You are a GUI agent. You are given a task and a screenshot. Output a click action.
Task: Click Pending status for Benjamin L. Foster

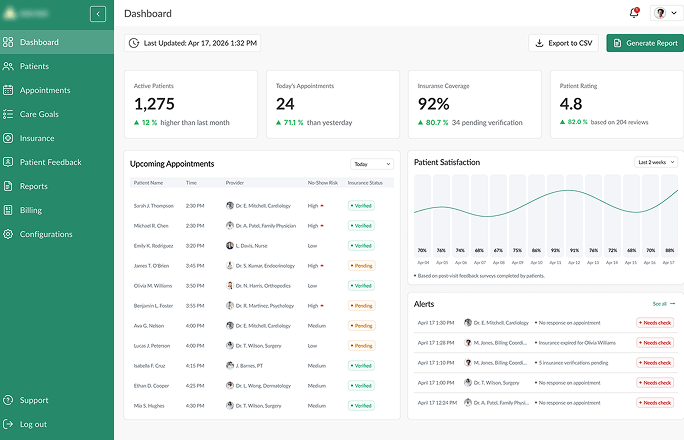362,306
